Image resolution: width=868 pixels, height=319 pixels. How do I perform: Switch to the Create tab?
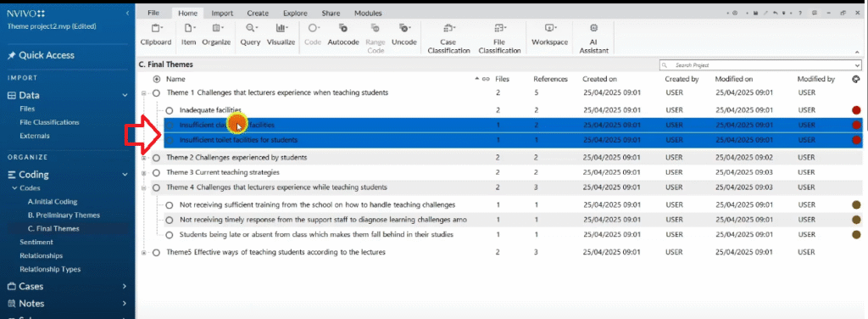click(258, 14)
